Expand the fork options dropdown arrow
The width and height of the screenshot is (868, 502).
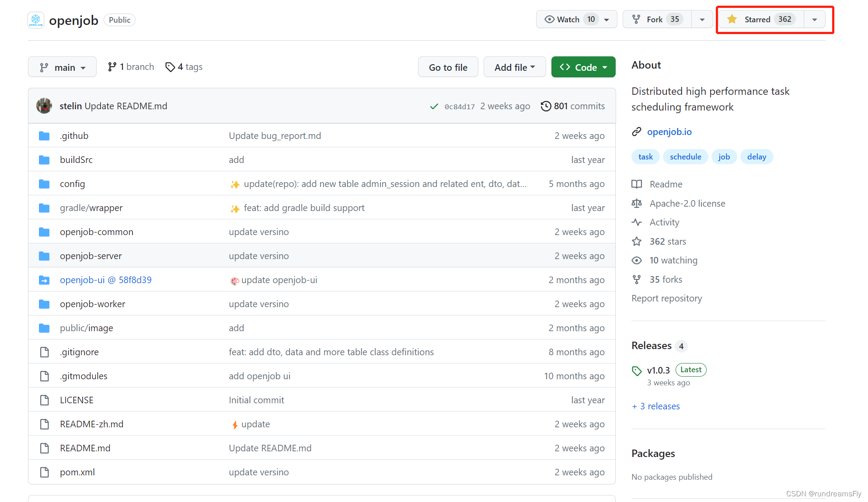tap(702, 19)
